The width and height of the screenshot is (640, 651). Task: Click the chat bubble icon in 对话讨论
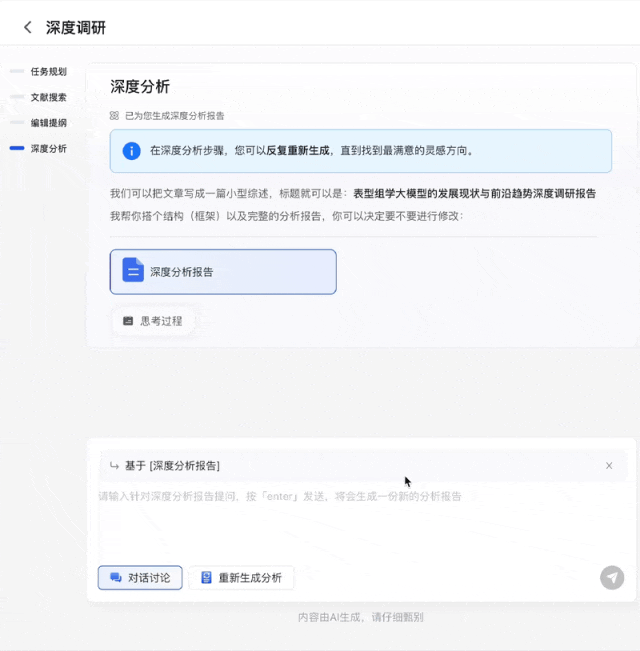point(115,578)
